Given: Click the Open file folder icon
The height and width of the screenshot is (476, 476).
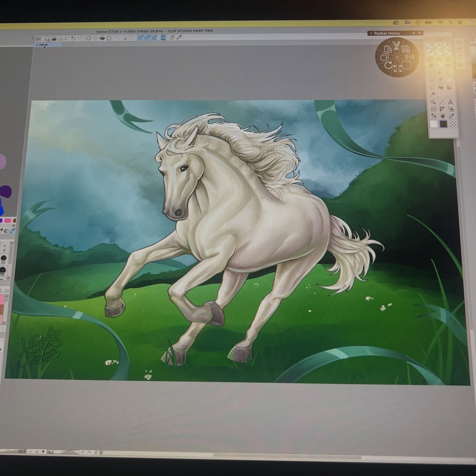Looking at the screenshot, I should pyautogui.click(x=54, y=38).
